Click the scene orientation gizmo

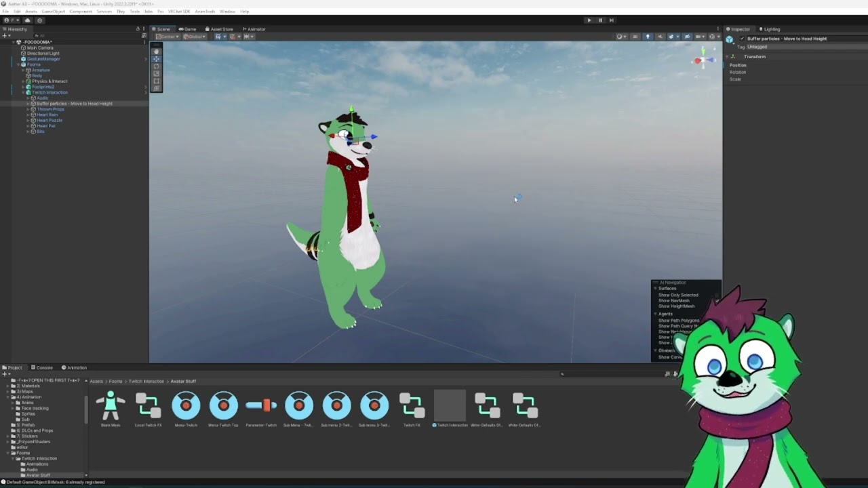(x=703, y=60)
